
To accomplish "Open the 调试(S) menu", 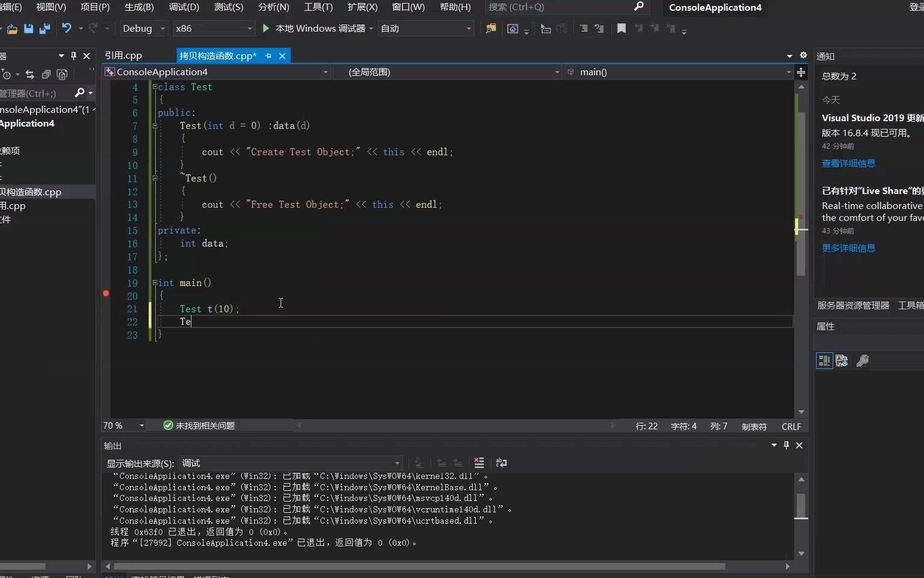I will click(x=185, y=7).
